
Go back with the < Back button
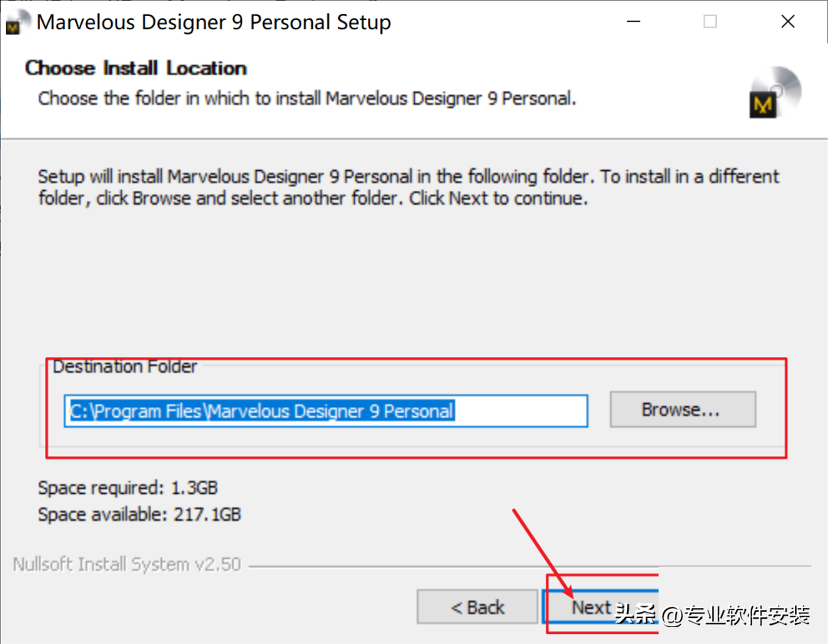click(477, 608)
